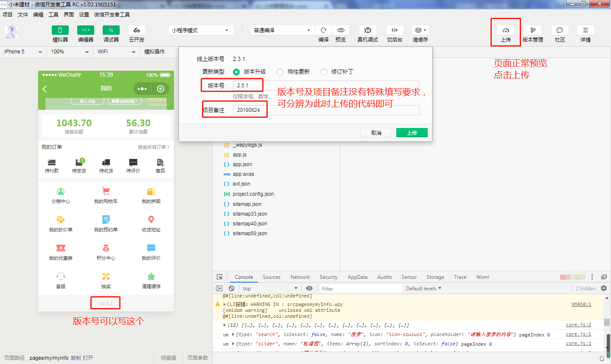
Task: Open the 设置 menu
Action: (84, 14)
